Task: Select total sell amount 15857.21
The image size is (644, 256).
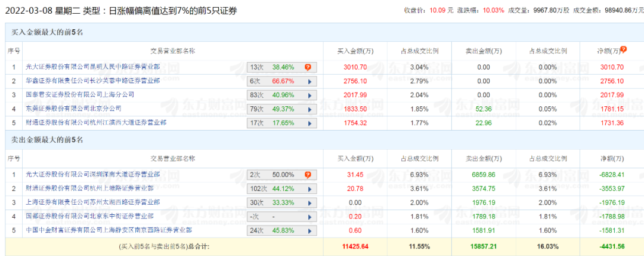Action: click(x=484, y=246)
